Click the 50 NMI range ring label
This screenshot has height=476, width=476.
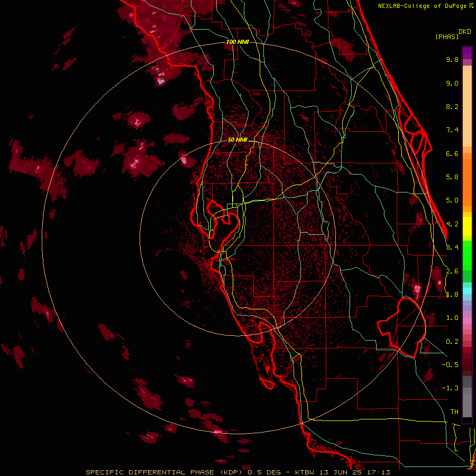point(237,140)
